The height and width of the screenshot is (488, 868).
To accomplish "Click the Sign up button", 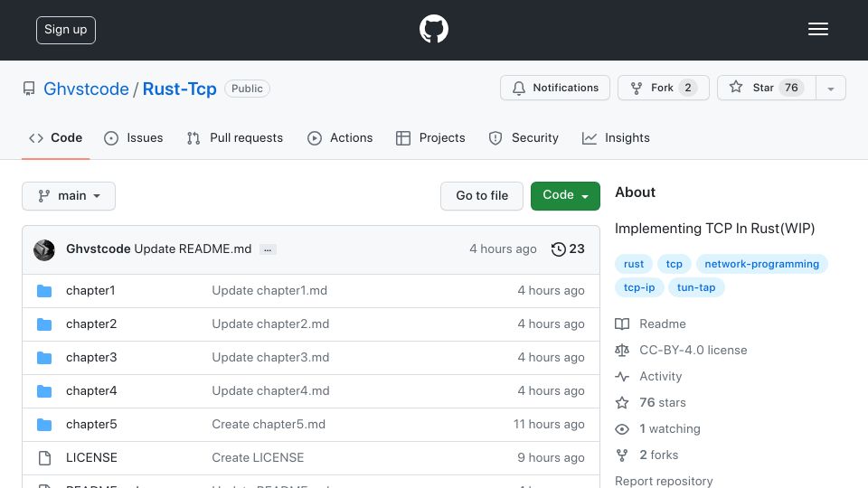I will 66,30.
